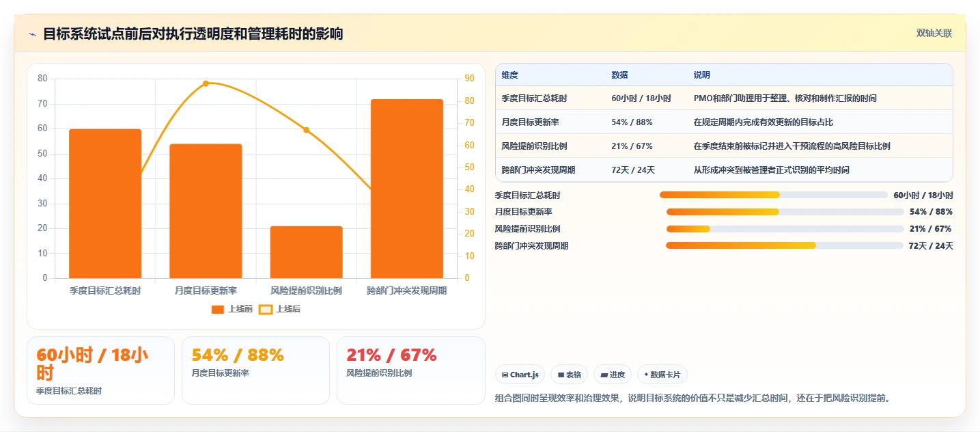Viewport: 980px width, 432px height.
Task: Click the line point at peak value 88
Action: coord(206,83)
